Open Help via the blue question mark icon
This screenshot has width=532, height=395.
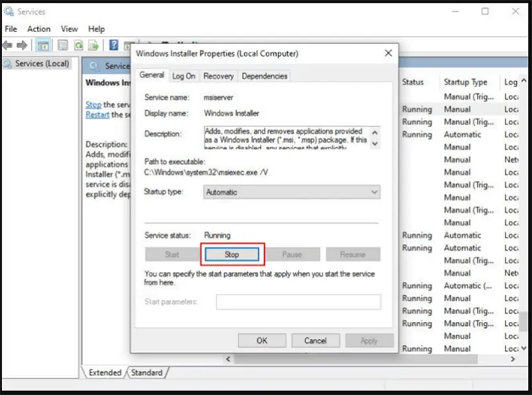[x=114, y=45]
